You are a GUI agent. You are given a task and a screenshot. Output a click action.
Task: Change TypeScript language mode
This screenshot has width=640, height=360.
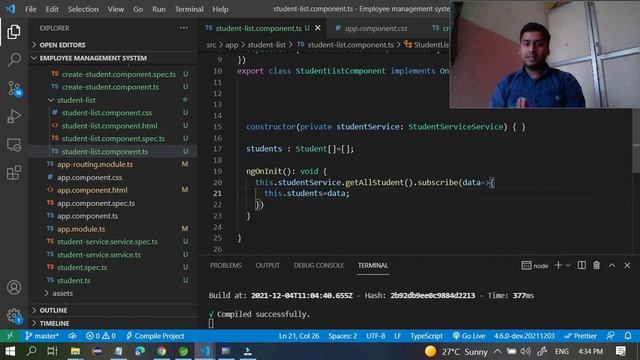(x=426, y=336)
